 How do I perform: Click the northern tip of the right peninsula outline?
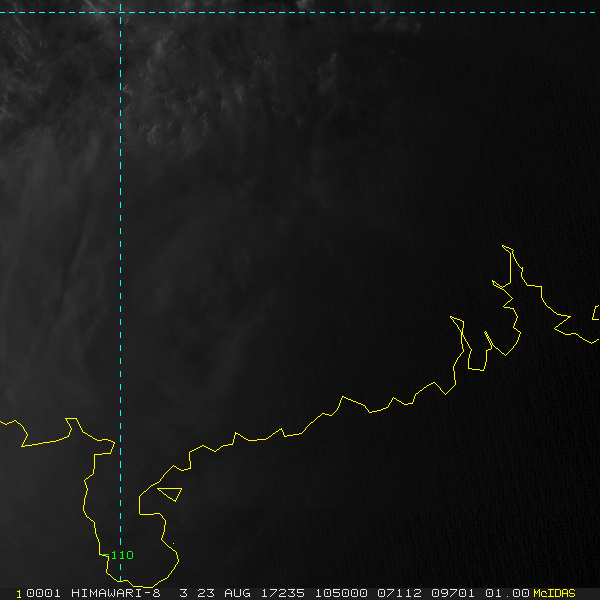(x=504, y=246)
